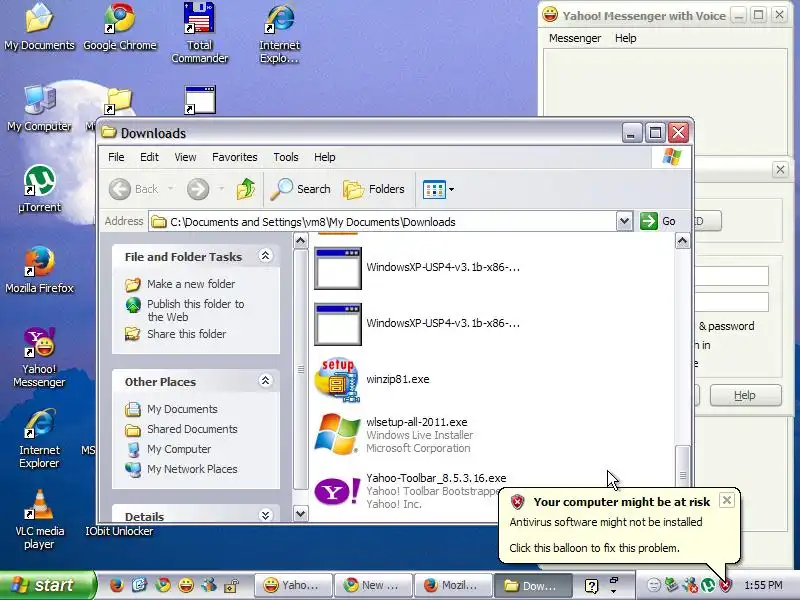Open the My Documents desktop icon
The height and width of the screenshot is (600, 800).
click(x=39, y=27)
